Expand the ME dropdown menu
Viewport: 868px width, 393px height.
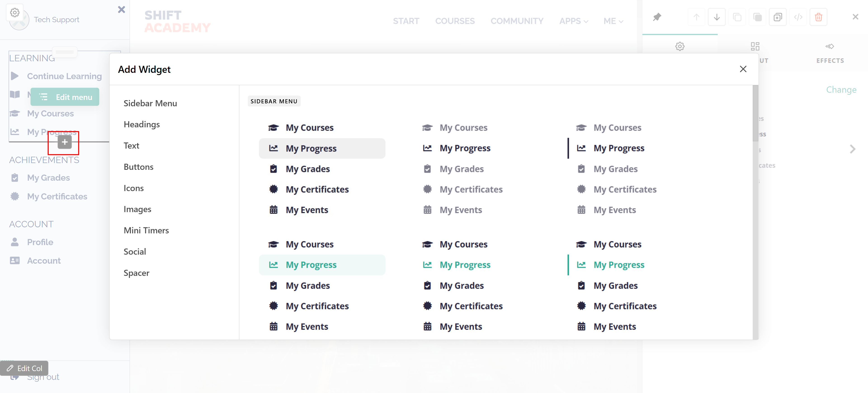click(x=613, y=21)
